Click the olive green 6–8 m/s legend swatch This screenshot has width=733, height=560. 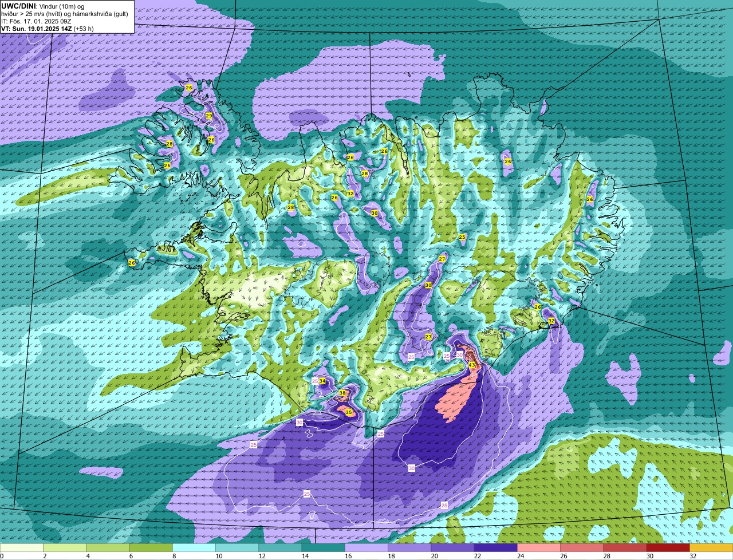click(x=151, y=548)
